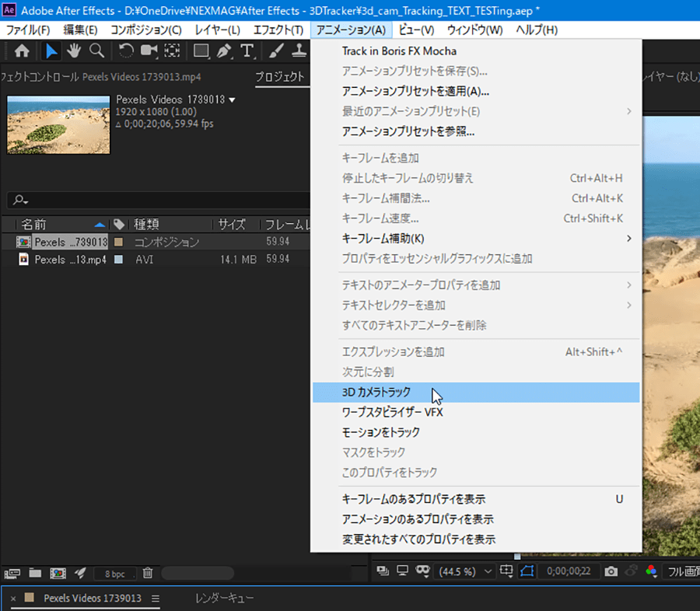700x611 pixels.
Task: Select Pexels .mp4 AVI item in project list
Action: 70,260
